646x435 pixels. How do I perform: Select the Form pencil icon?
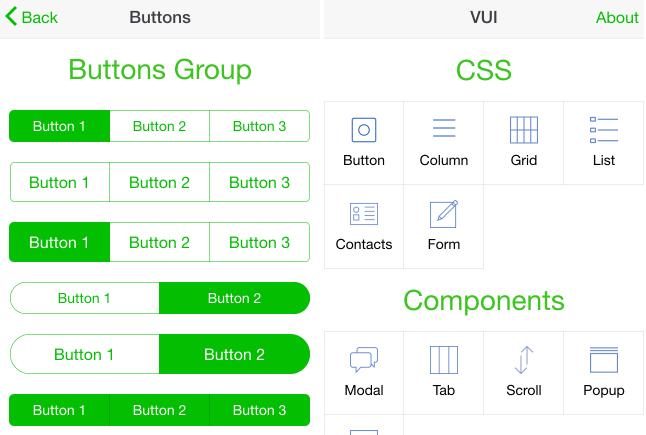pyautogui.click(x=444, y=214)
